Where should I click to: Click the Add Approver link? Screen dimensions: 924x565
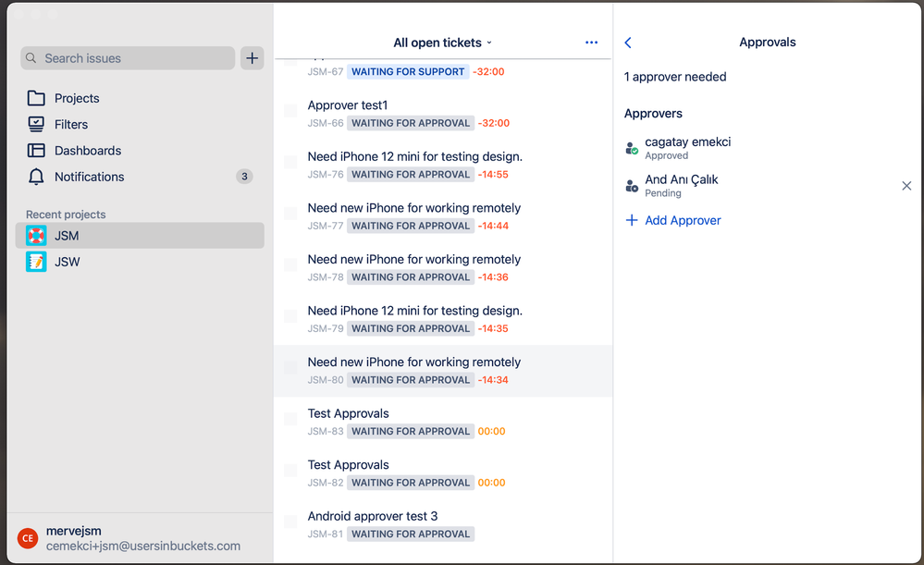[683, 220]
